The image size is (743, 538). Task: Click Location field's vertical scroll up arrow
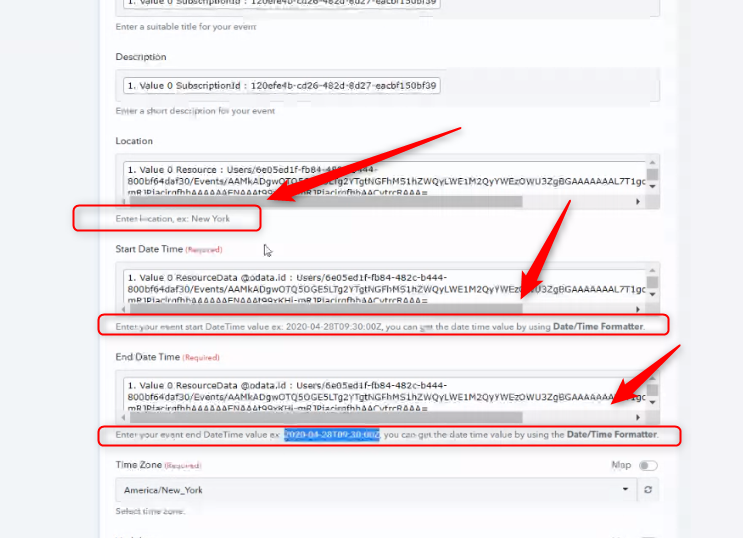coord(652,163)
